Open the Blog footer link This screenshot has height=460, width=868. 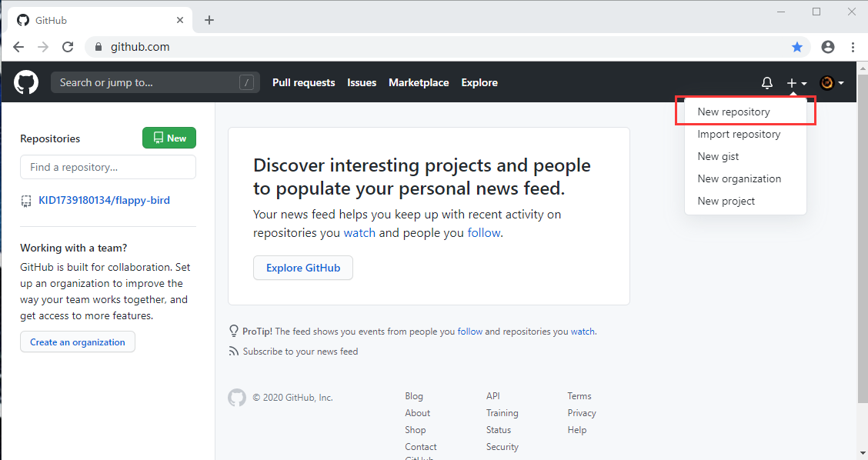tap(414, 396)
